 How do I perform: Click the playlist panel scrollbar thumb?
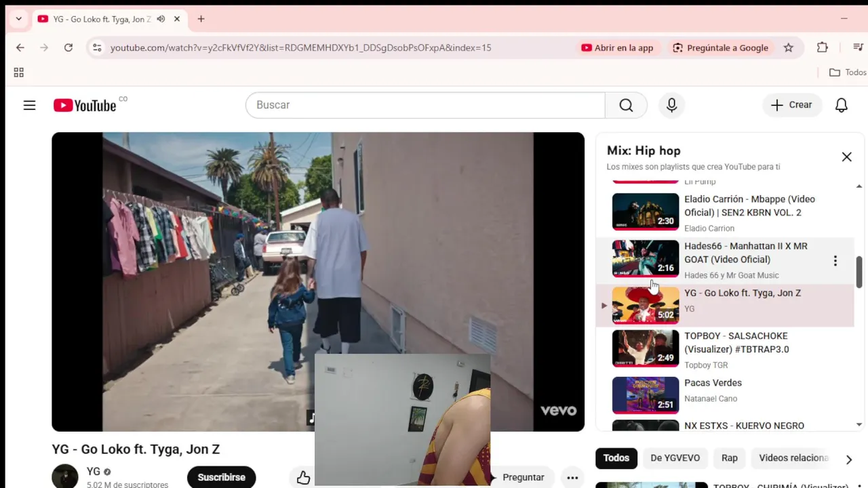tap(859, 272)
